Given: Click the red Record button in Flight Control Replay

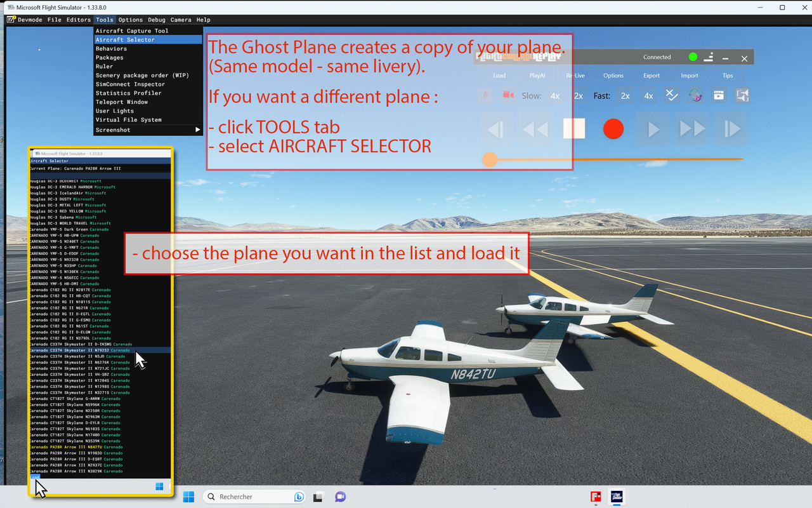Looking at the screenshot, I should coord(613,129).
